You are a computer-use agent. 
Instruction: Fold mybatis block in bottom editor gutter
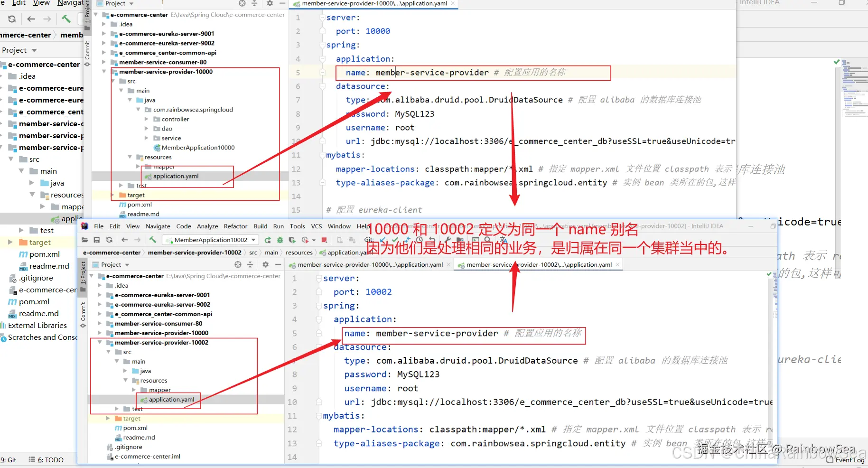[319, 416]
